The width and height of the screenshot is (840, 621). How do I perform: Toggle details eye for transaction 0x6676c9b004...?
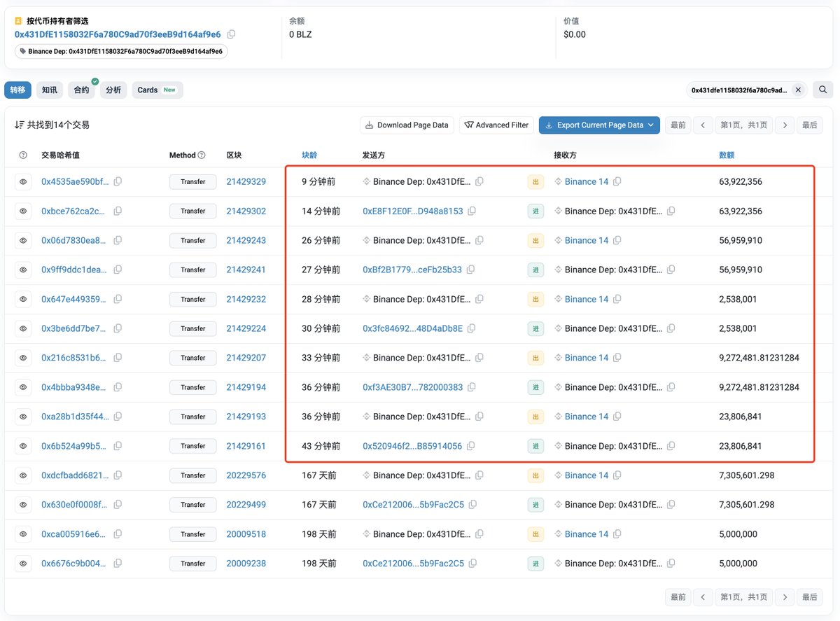click(23, 564)
